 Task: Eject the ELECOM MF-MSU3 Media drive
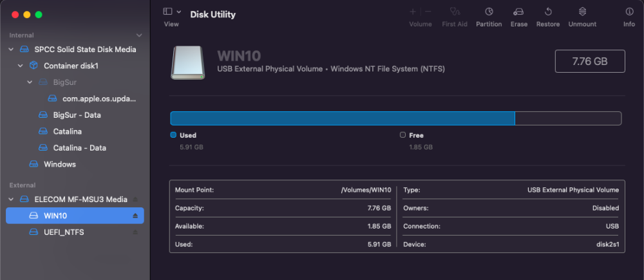pos(135,199)
